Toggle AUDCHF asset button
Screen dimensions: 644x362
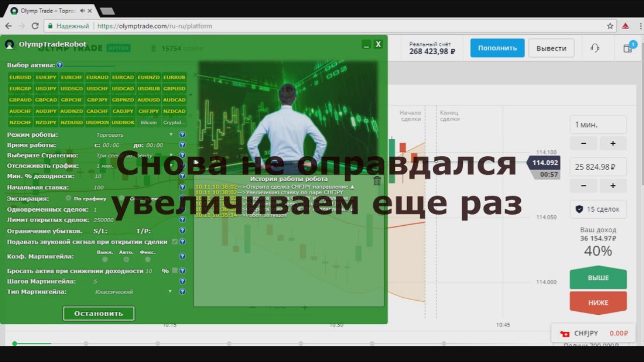coord(20,111)
